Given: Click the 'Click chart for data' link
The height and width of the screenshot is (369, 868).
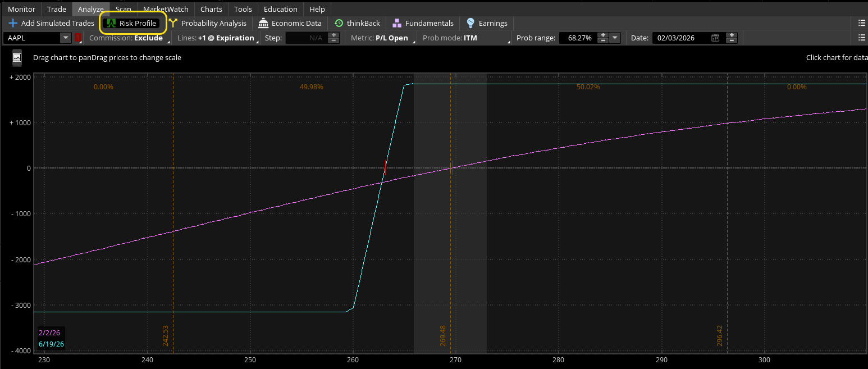Looking at the screenshot, I should point(836,57).
